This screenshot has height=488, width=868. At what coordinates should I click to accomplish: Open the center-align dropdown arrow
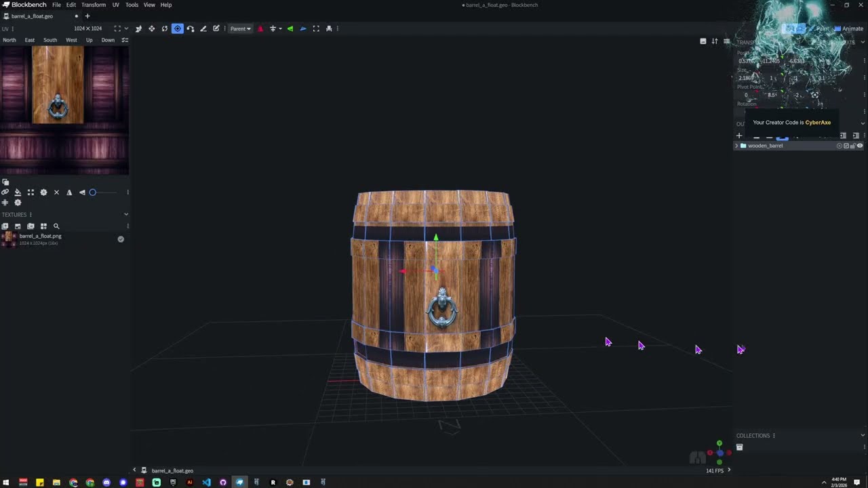(x=280, y=28)
